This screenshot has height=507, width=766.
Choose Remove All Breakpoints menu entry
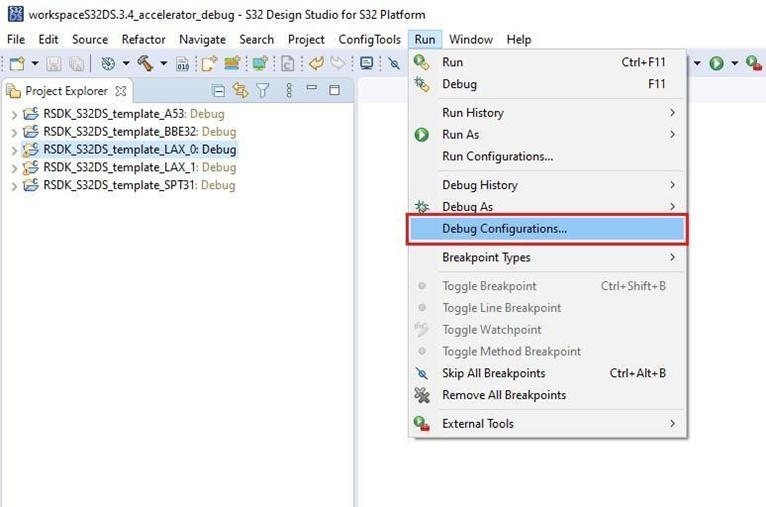coord(547,395)
